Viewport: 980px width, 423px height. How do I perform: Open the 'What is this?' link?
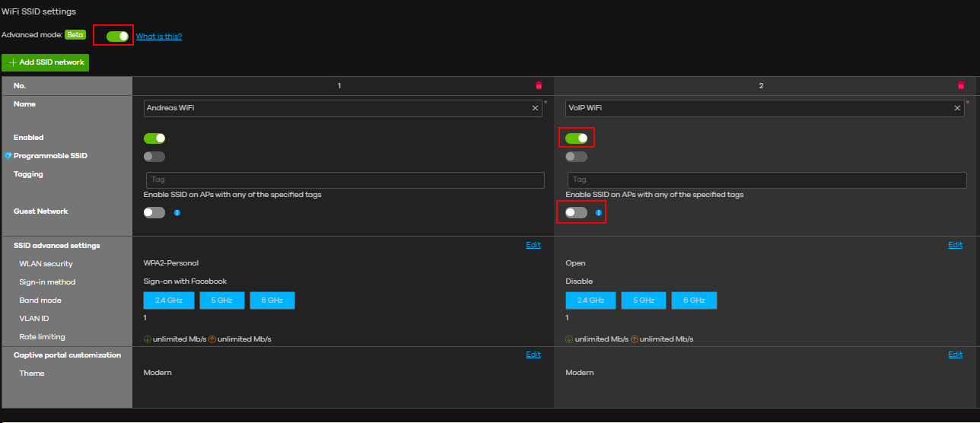159,37
